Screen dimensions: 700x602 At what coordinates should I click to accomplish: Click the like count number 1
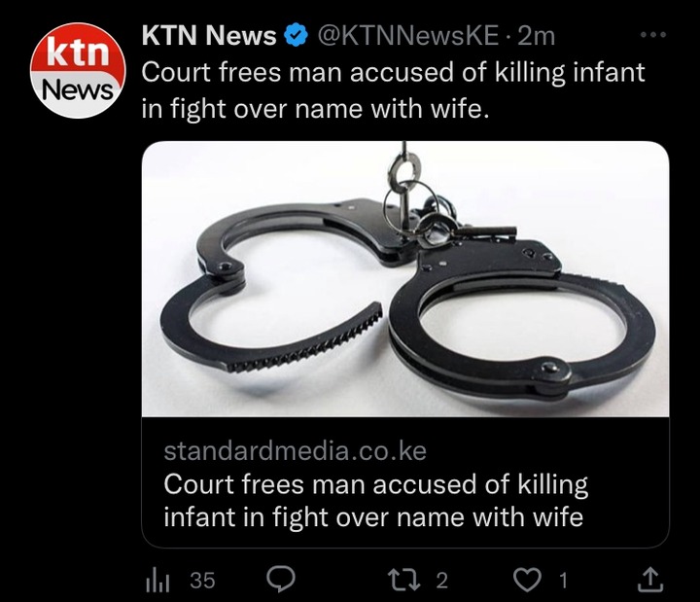(563, 580)
